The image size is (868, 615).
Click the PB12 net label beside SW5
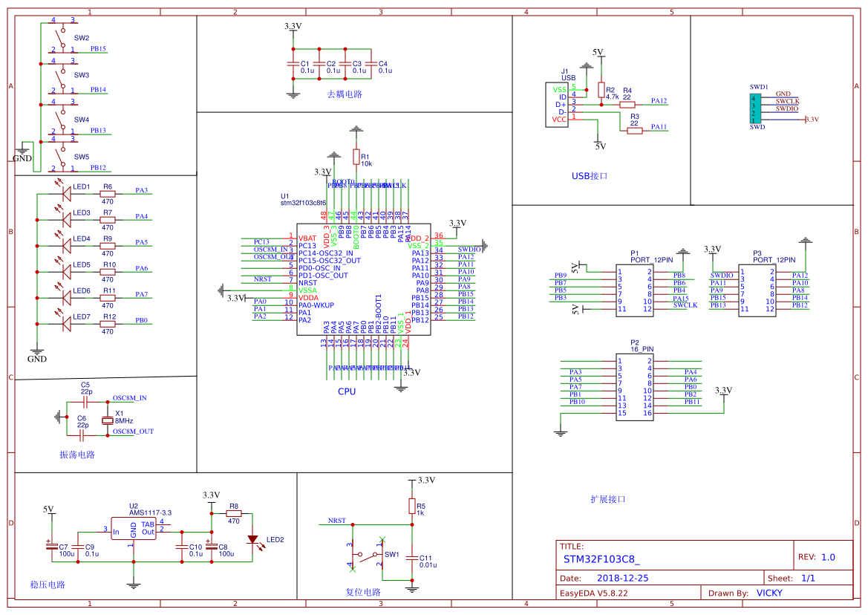pos(98,168)
